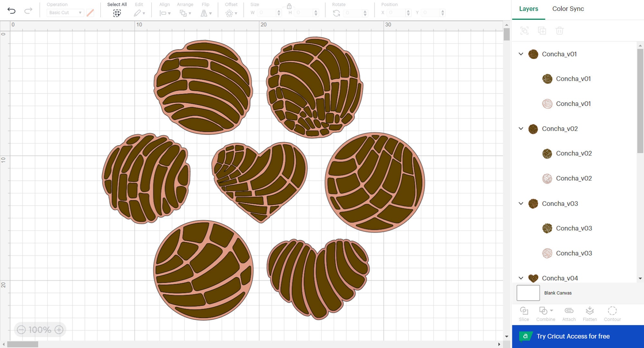Image resolution: width=644 pixels, height=348 pixels.
Task: Click the Attach icon
Action: click(569, 313)
